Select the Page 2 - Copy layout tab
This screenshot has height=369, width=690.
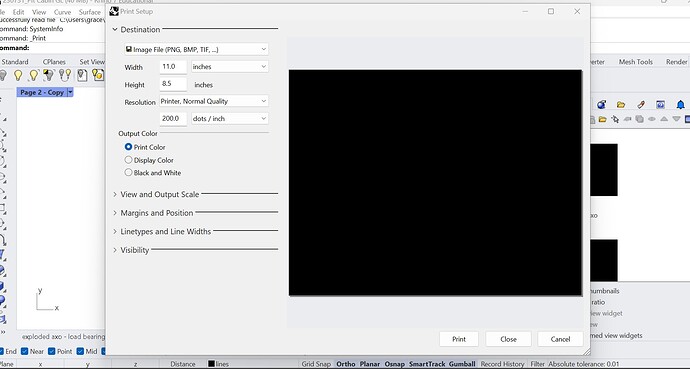[x=42, y=92]
